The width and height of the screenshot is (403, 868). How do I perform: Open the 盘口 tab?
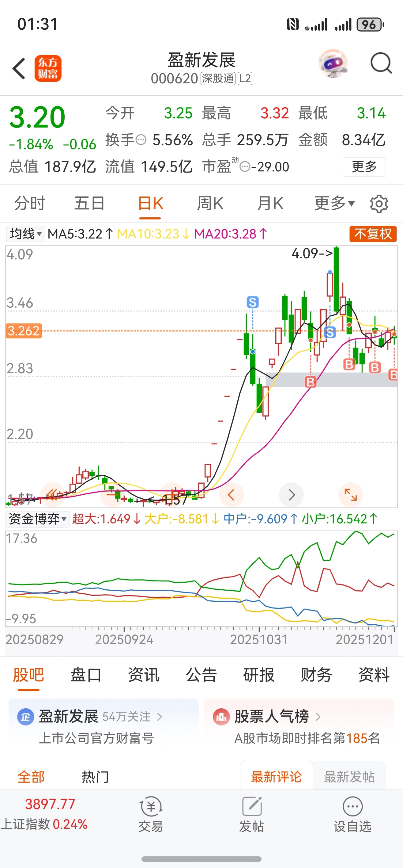[86, 675]
